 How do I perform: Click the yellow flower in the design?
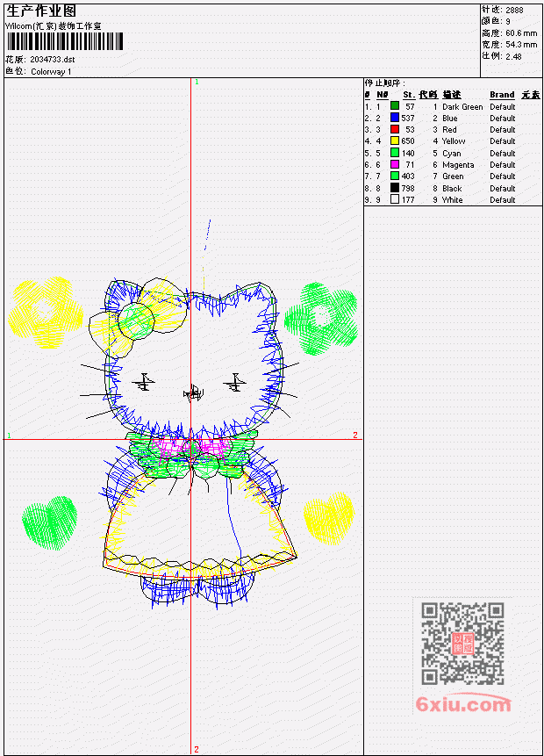click(x=46, y=313)
